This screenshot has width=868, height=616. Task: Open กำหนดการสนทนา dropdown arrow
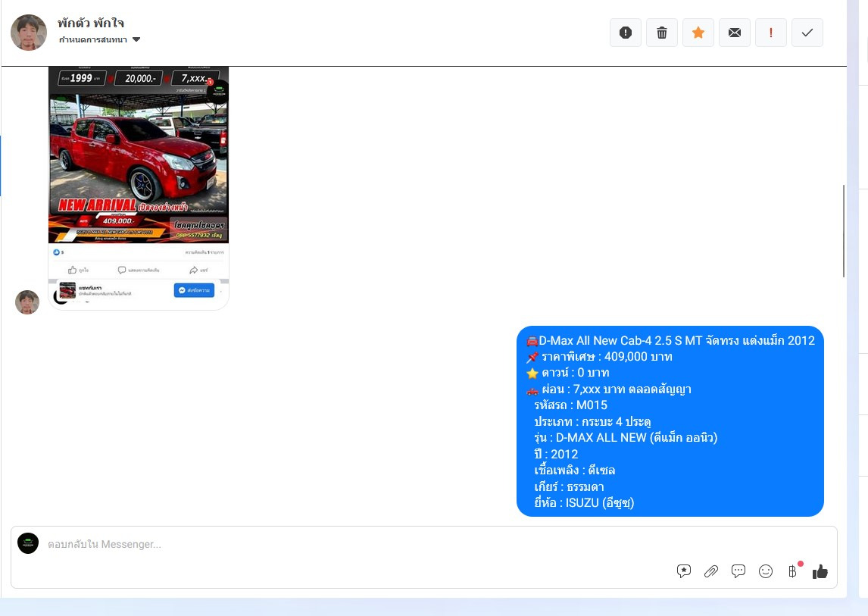136,39
